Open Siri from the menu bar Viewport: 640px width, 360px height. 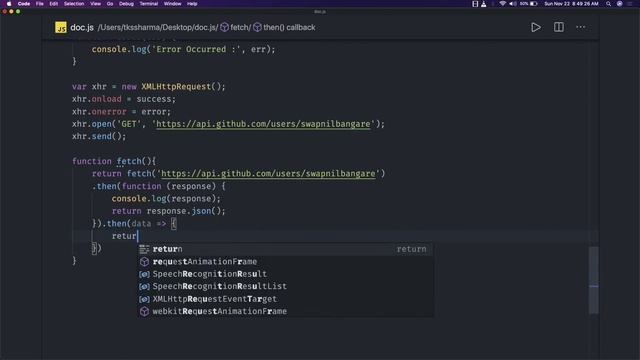[620, 4]
